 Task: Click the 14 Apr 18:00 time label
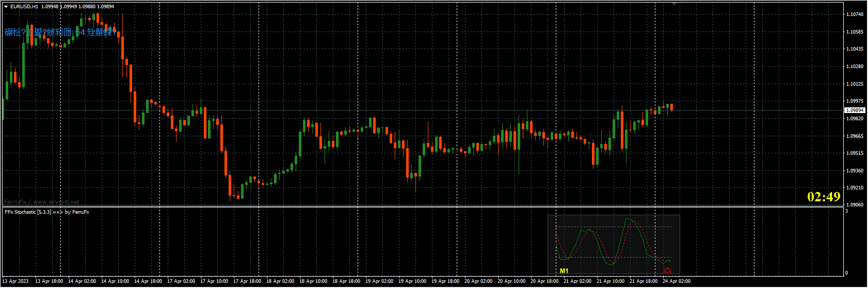[148, 281]
